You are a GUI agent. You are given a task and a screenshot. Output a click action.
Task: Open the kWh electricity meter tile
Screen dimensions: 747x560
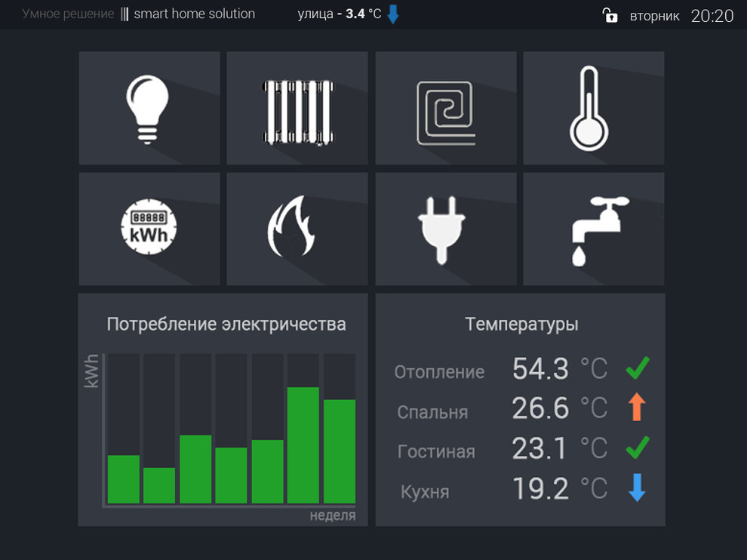pos(149,229)
